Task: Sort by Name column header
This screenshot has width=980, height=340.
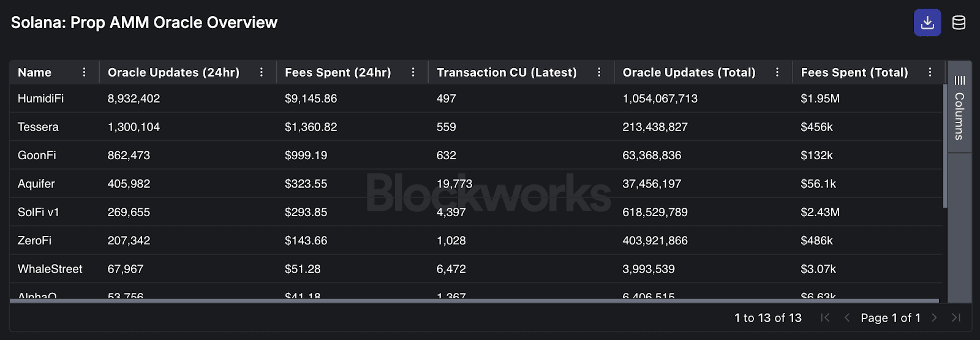Action: pyautogui.click(x=35, y=72)
